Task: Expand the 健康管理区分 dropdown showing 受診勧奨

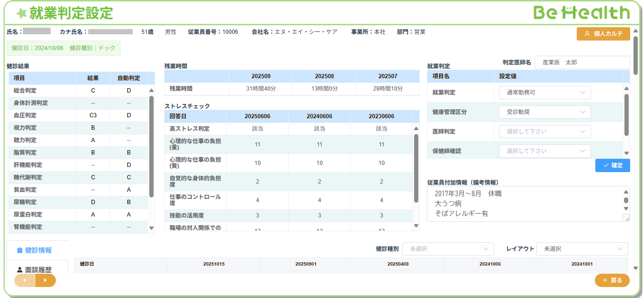Action: 545,112
